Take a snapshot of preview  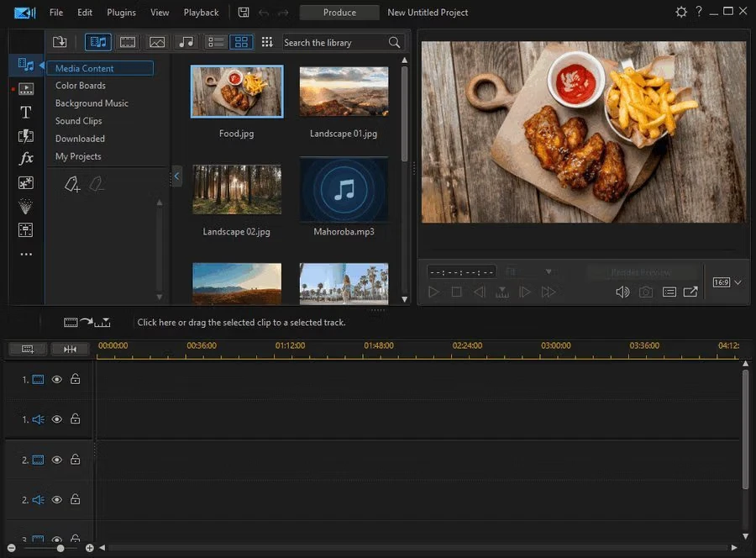coord(646,292)
